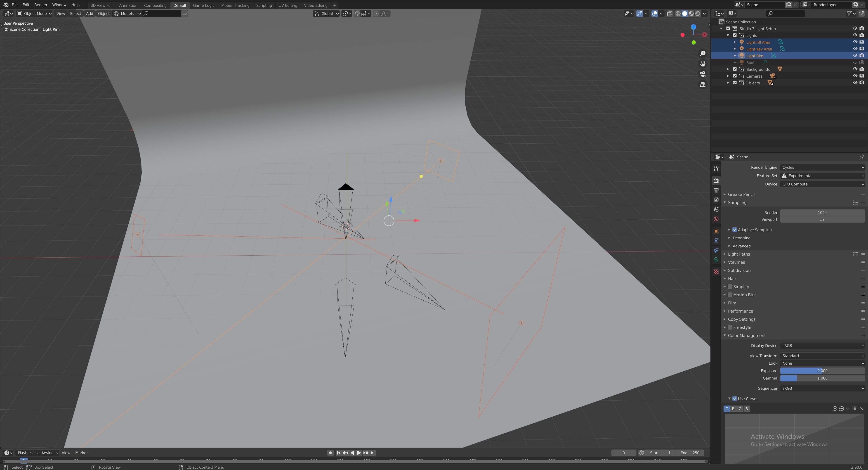The height and width of the screenshot is (470, 868).
Task: Enable the Motion Blur checkbox
Action: coord(730,295)
